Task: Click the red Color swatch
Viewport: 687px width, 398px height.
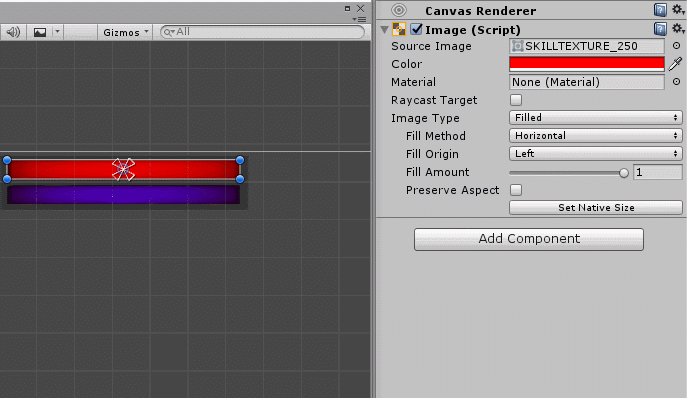Action: click(587, 64)
